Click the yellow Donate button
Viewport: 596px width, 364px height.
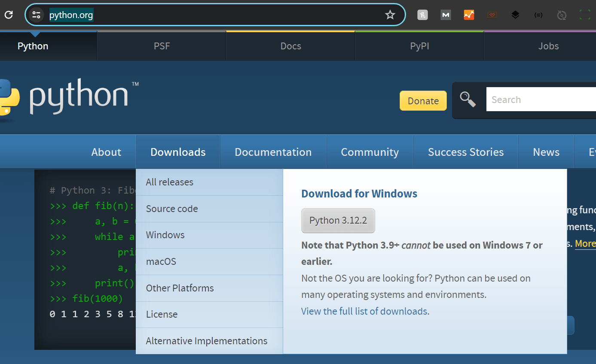tap(423, 101)
